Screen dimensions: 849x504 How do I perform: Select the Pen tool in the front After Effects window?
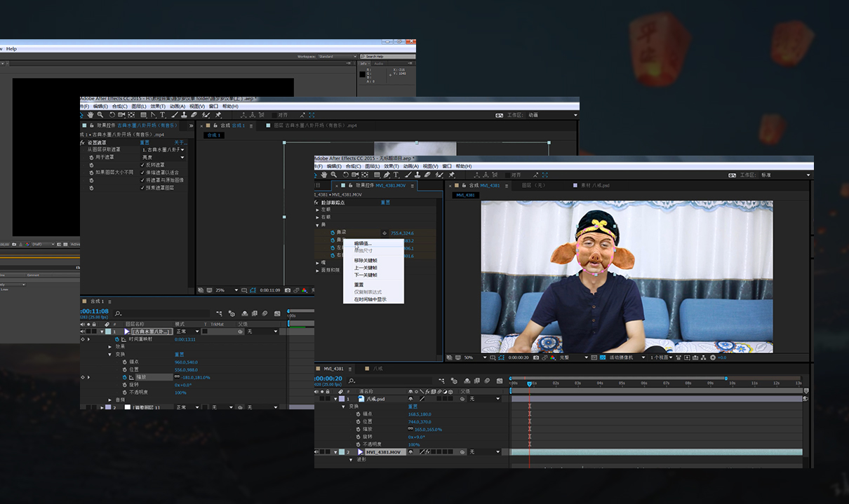[387, 175]
